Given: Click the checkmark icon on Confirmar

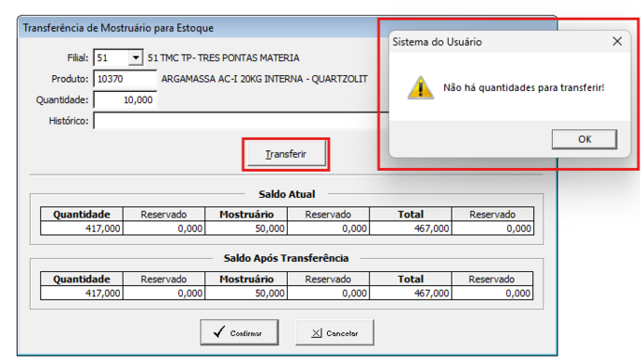Looking at the screenshot, I should 219,331.
